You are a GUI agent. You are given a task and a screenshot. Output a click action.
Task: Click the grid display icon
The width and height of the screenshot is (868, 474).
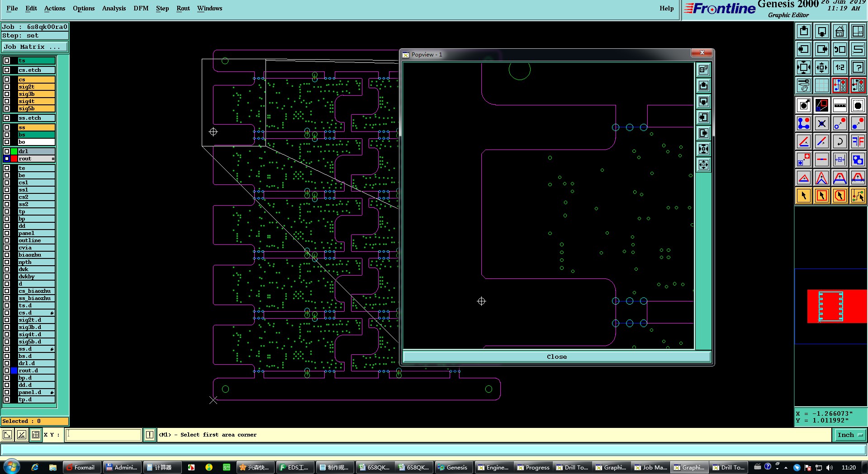(x=822, y=85)
